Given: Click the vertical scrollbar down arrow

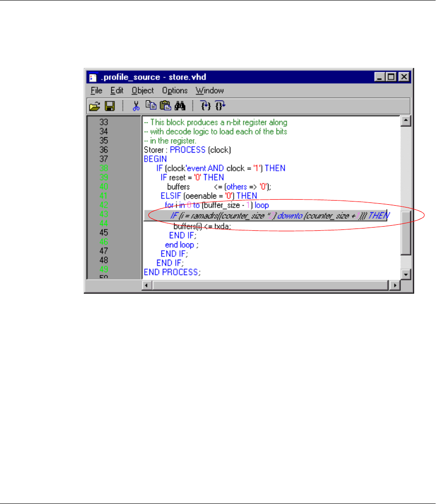Looking at the screenshot, I should (x=406, y=274).
